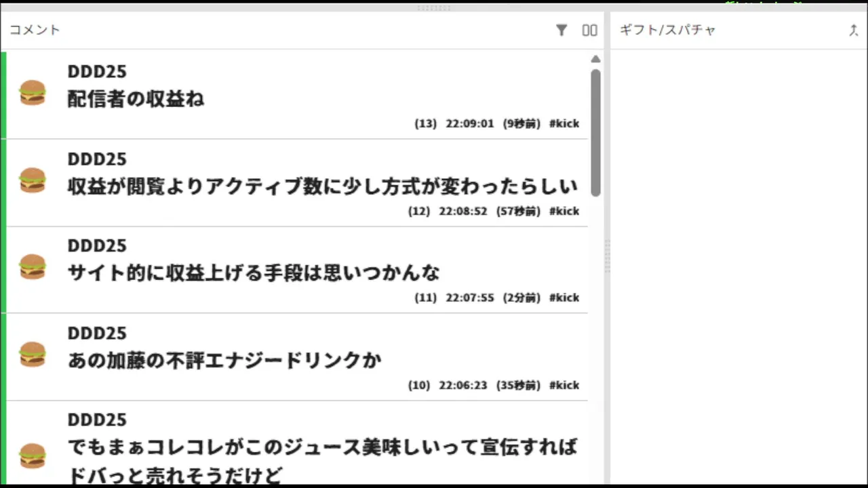Toggle the two-column layout icon
The height and width of the screenshot is (488, 868).
590,30
